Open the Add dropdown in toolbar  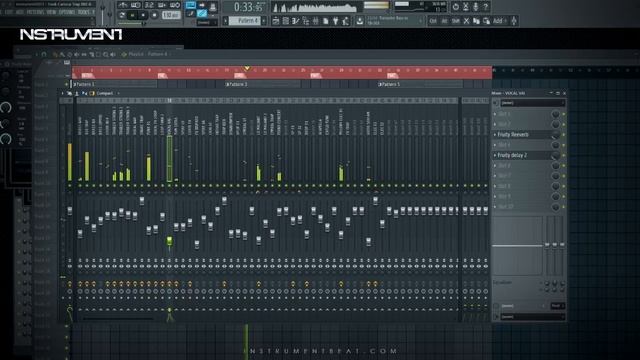499,21
